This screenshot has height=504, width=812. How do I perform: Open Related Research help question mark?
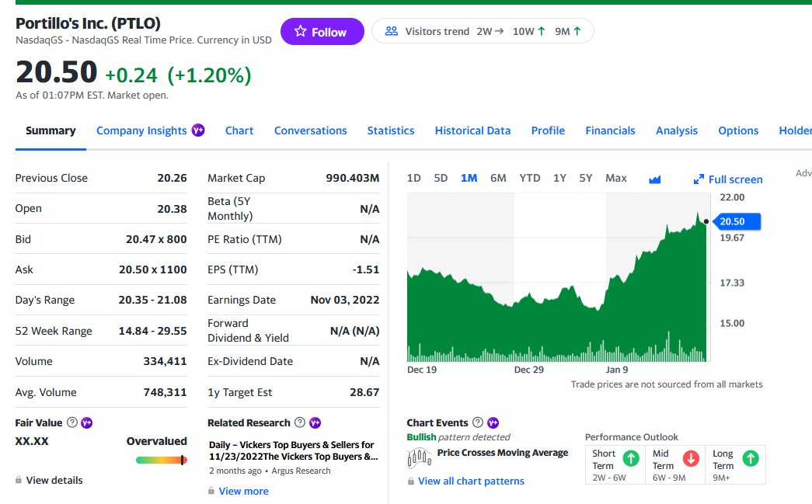click(300, 422)
